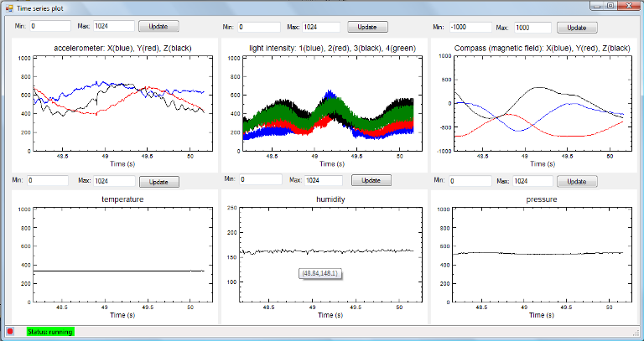Focus the Min field above the accelerometer plot

click(51, 27)
